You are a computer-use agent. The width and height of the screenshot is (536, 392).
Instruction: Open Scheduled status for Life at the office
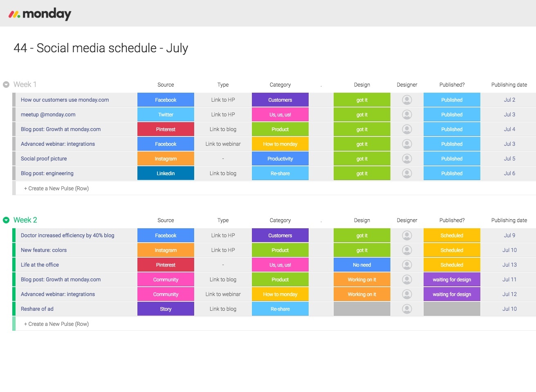pyautogui.click(x=452, y=265)
